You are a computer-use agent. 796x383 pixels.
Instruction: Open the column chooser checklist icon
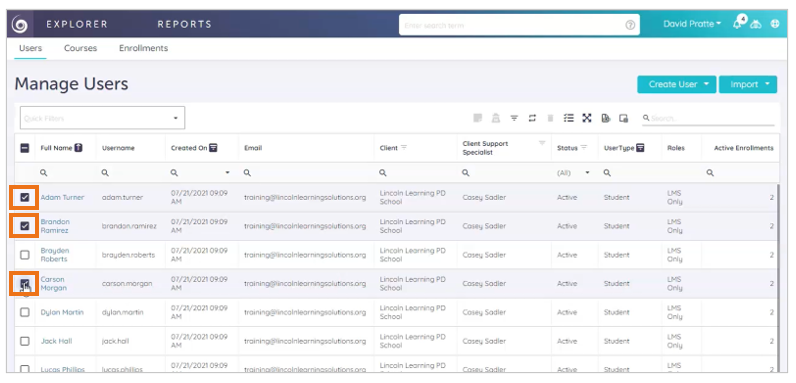(569, 118)
